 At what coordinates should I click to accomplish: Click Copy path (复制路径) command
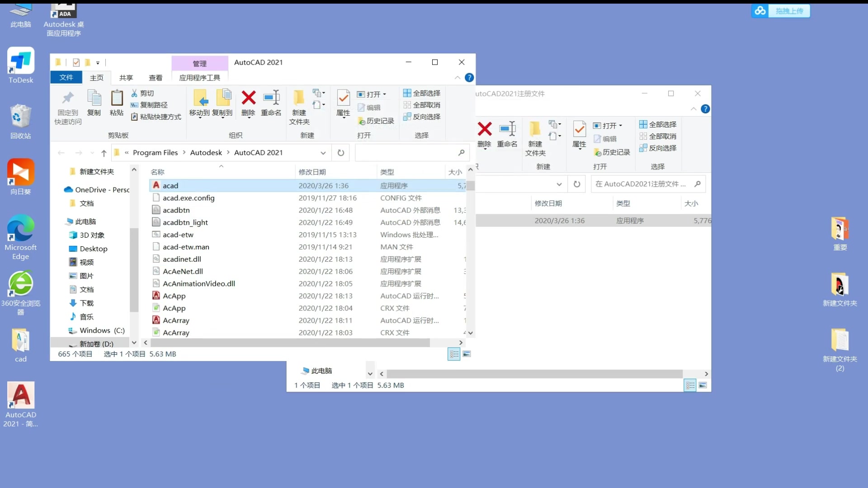149,105
